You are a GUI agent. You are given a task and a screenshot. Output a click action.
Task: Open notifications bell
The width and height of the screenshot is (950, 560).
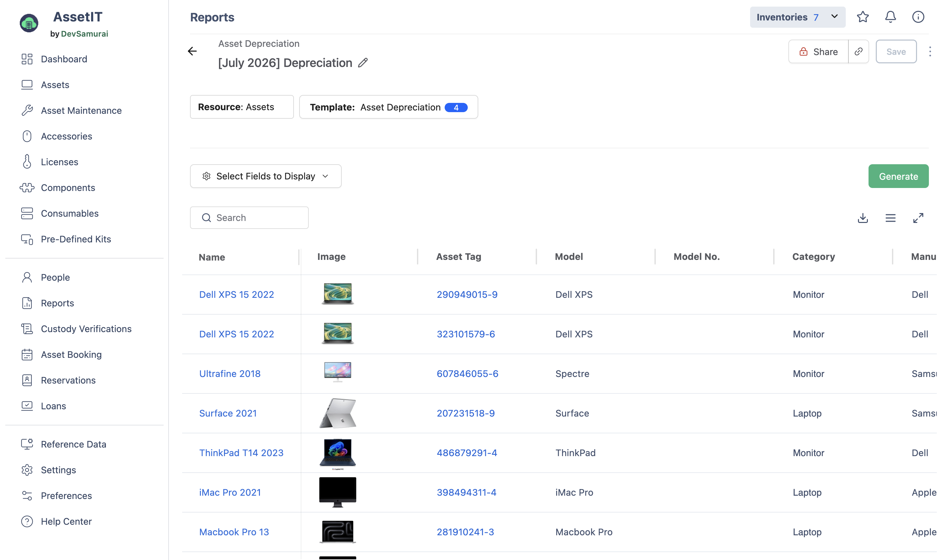(890, 17)
